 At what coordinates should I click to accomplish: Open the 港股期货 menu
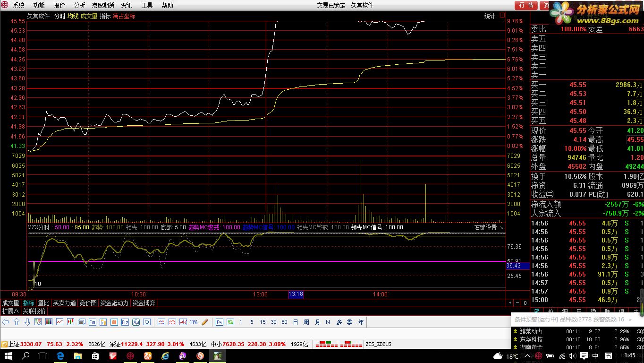pos(103,5)
